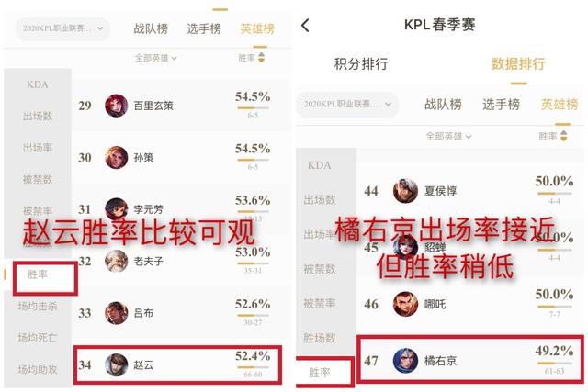Tap the back arrow beside KPL春季赛

pyautogui.click(x=305, y=25)
